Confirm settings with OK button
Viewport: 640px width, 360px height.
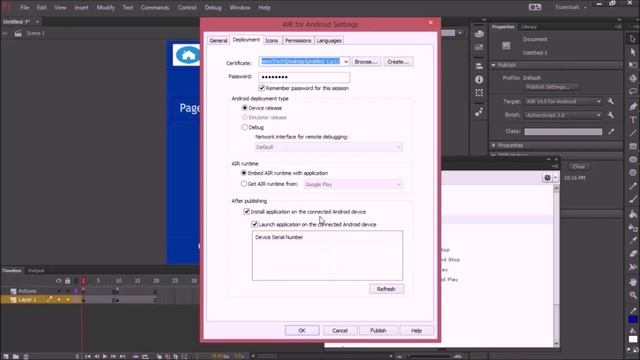(302, 331)
